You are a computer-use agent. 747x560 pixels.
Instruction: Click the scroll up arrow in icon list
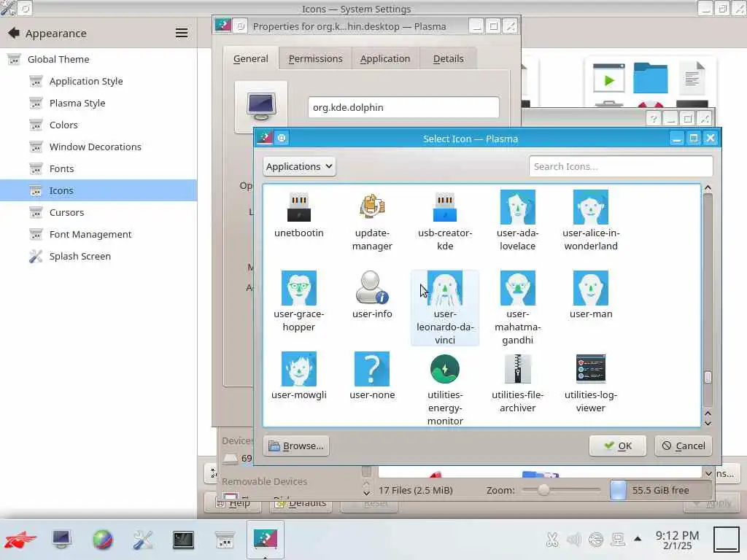click(x=708, y=188)
